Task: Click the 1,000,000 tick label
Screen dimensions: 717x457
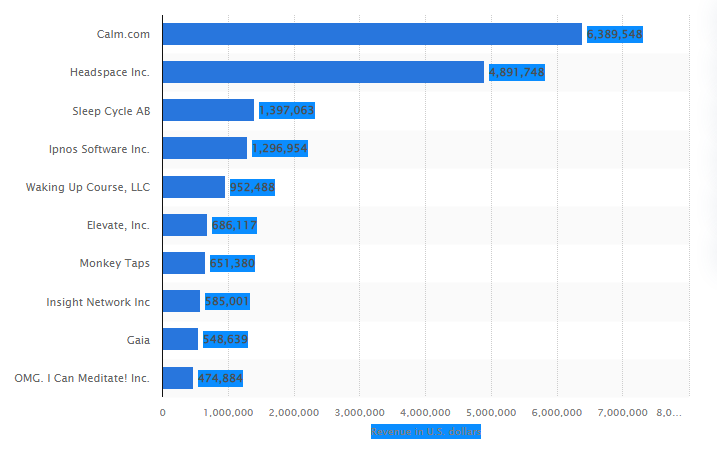Action: tap(228, 413)
